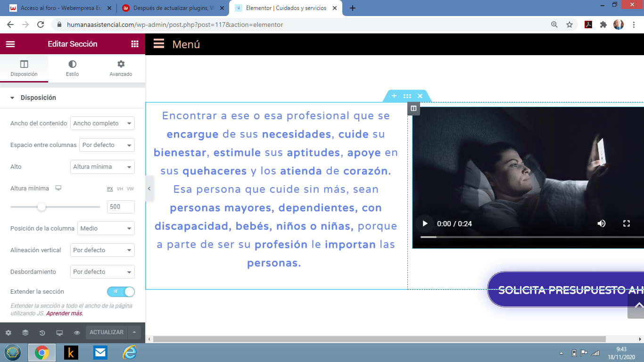The width and height of the screenshot is (644, 362).
Task: Bookmark this page with the star icon
Action: 570,25
